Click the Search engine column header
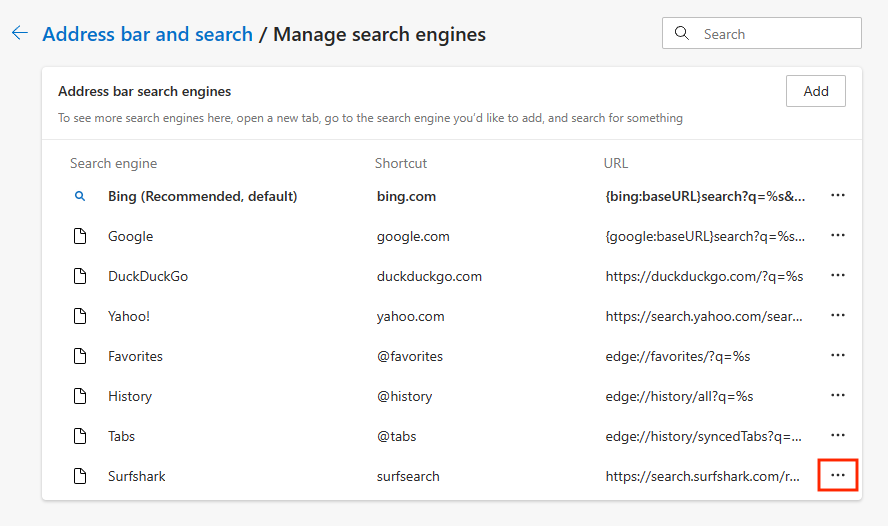This screenshot has width=888, height=526. pos(113,163)
